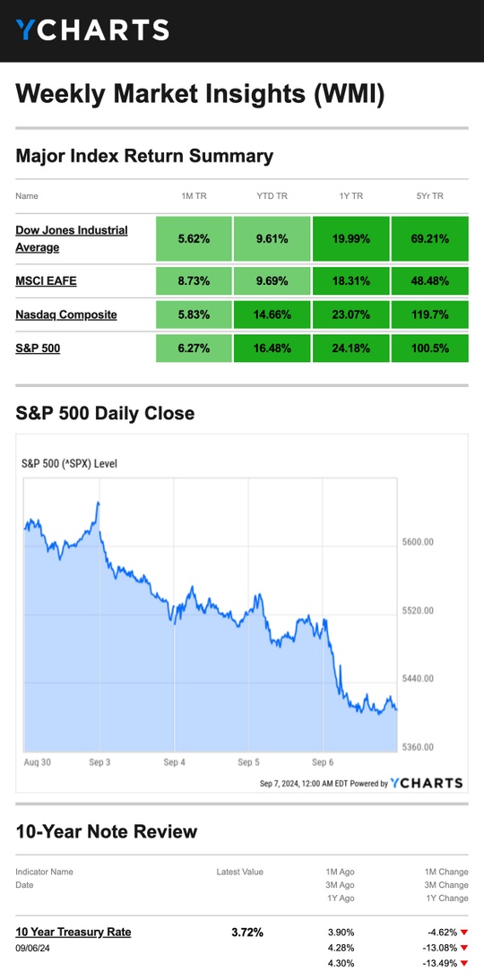Open the Nasdaq Composite link
484x980 pixels.
[x=66, y=314]
